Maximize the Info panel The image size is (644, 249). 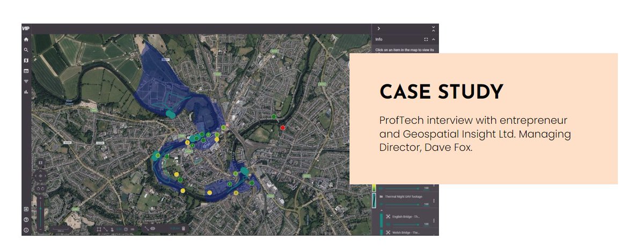pyautogui.click(x=426, y=39)
